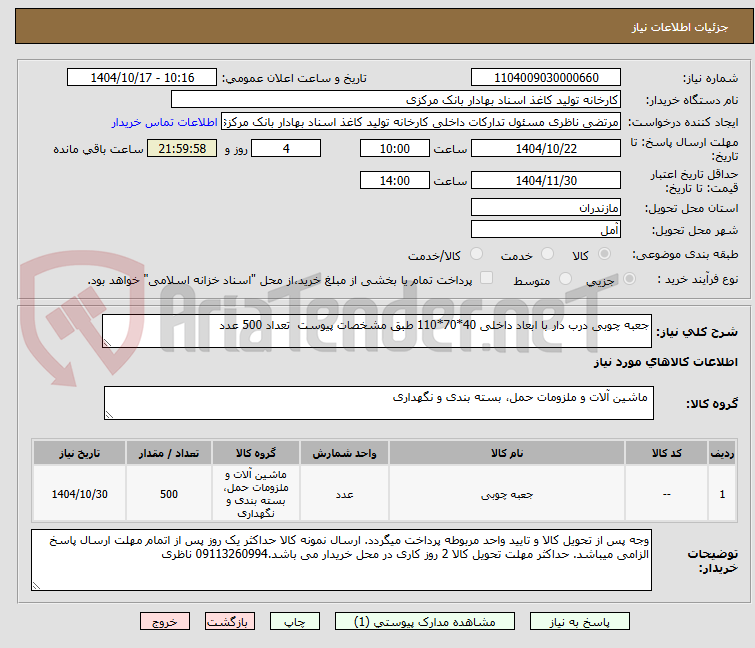Screen dimensions: 755x648
Task: Click the شماره نیاز number field
Action: [546, 78]
